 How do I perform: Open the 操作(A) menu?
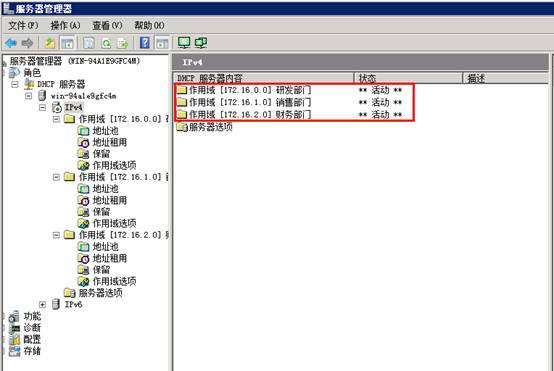click(65, 25)
